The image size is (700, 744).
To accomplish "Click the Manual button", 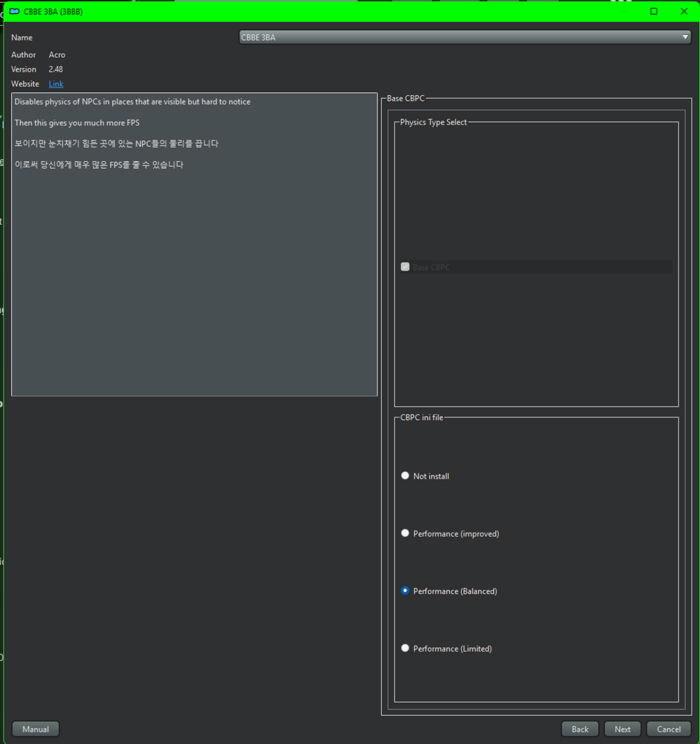I will [36, 729].
